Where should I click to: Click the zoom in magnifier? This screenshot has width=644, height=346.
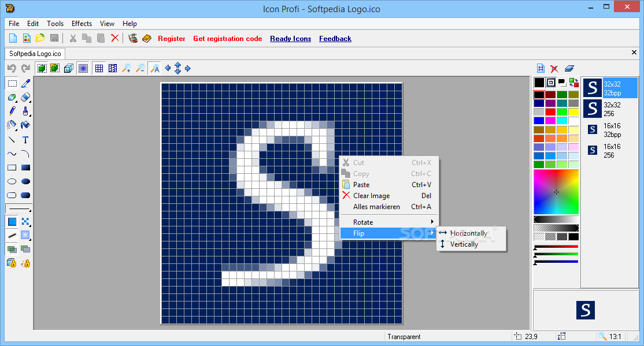pyautogui.click(x=127, y=69)
